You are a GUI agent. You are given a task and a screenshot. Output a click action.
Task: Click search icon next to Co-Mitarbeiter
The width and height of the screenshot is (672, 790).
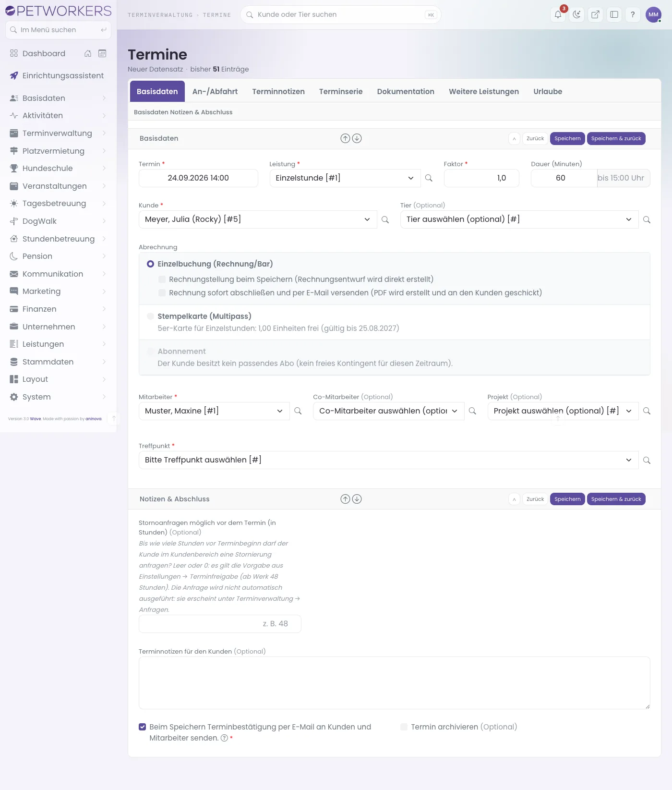[x=472, y=411]
